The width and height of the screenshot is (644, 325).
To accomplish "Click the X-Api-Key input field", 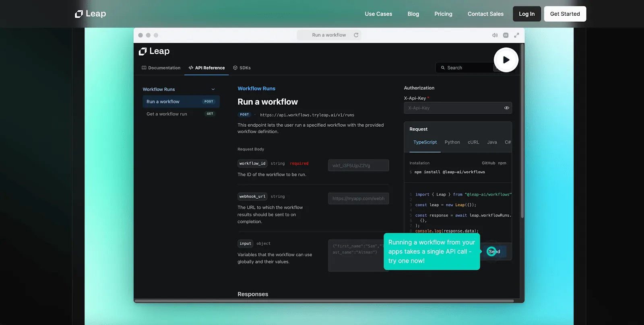I will click(458, 108).
